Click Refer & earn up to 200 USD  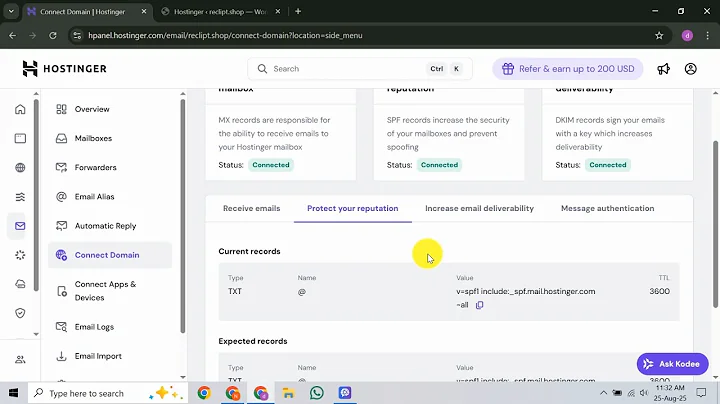(568, 69)
